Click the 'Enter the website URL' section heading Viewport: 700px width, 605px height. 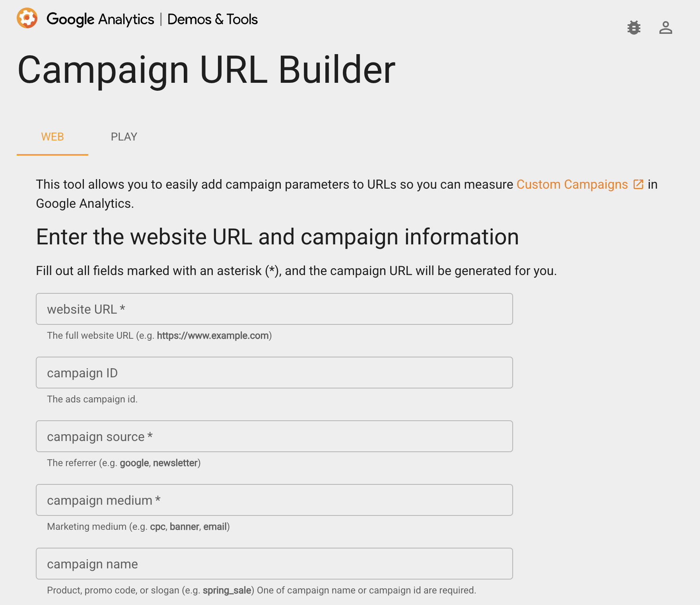click(x=277, y=237)
